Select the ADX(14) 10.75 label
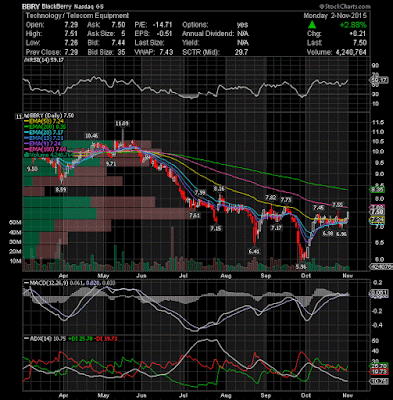 46,339
